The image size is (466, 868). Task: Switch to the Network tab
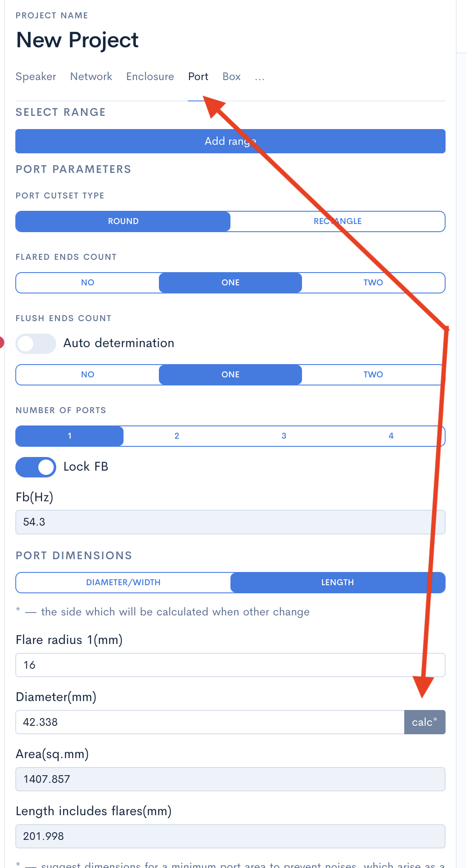[91, 77]
